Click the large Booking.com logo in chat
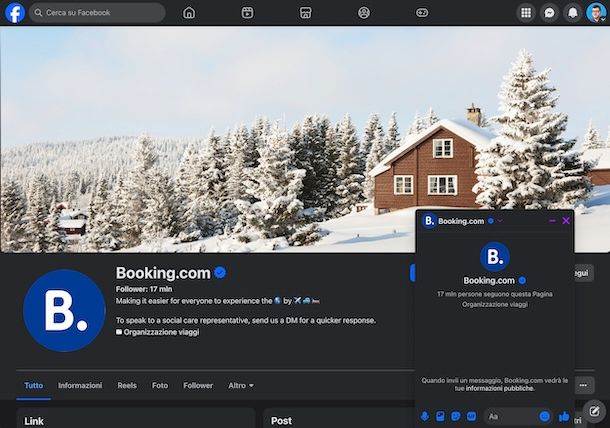This screenshot has height=428, width=610. point(494,257)
